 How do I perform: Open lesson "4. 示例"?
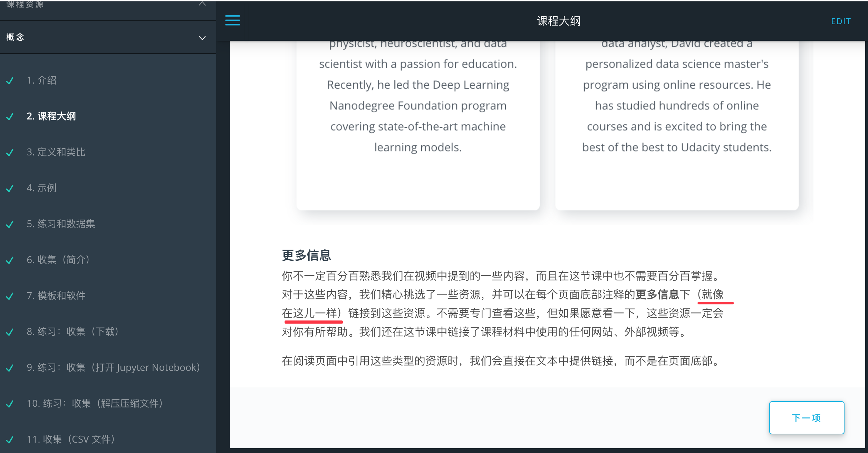[42, 188]
